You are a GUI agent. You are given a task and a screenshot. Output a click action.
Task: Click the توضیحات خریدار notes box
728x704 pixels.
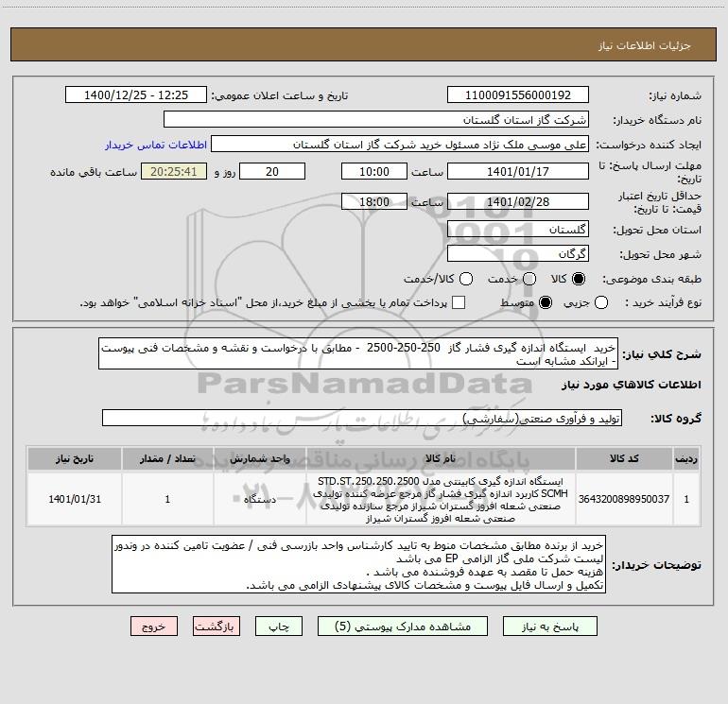pyautogui.click(x=358, y=564)
